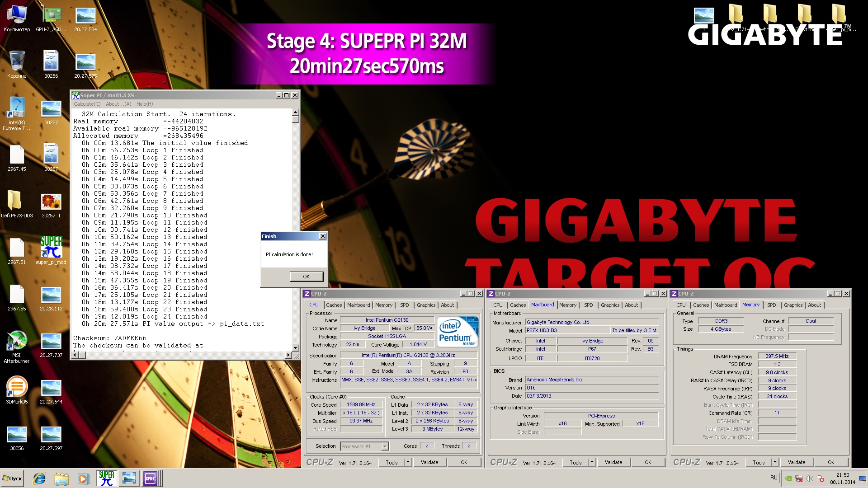This screenshot has width=868, height=488.
Task: Open the 20.27.575 image file icon
Action: pyautogui.click(x=85, y=65)
